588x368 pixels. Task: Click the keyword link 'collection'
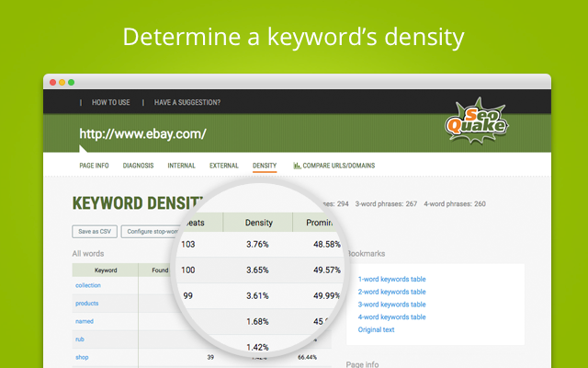(88, 285)
